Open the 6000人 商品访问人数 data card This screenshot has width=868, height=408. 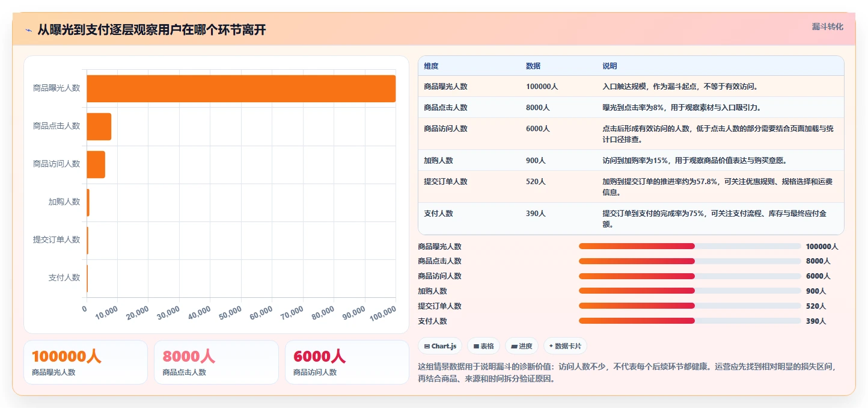pos(347,362)
